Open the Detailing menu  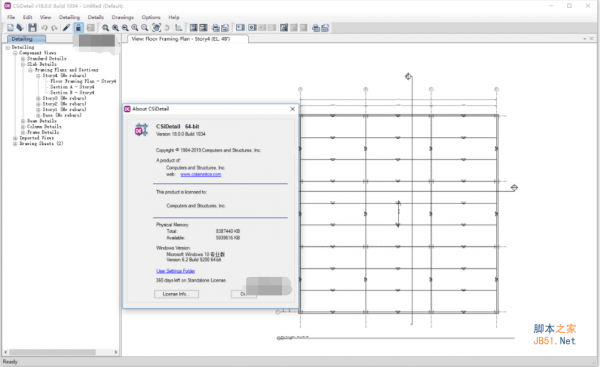[x=69, y=17]
